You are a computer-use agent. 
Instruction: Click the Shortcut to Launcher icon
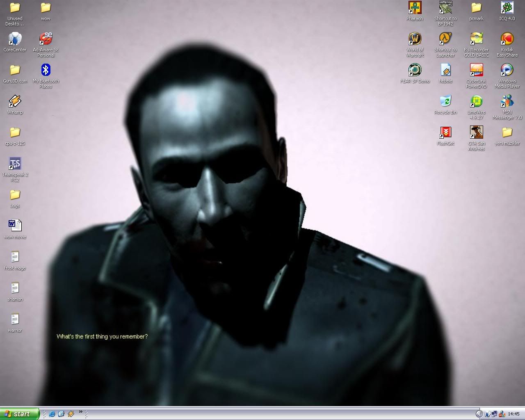(x=445, y=39)
